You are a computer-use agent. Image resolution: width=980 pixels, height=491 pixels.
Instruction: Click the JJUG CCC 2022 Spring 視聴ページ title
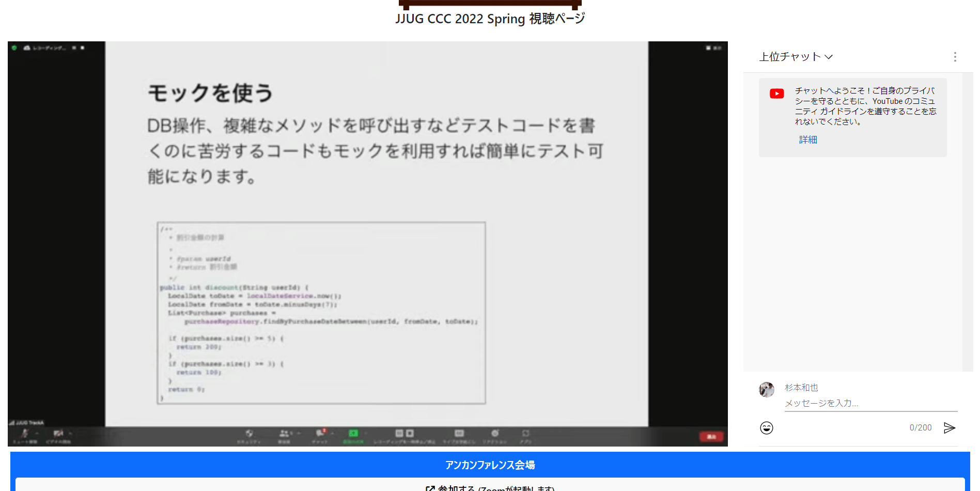click(490, 19)
